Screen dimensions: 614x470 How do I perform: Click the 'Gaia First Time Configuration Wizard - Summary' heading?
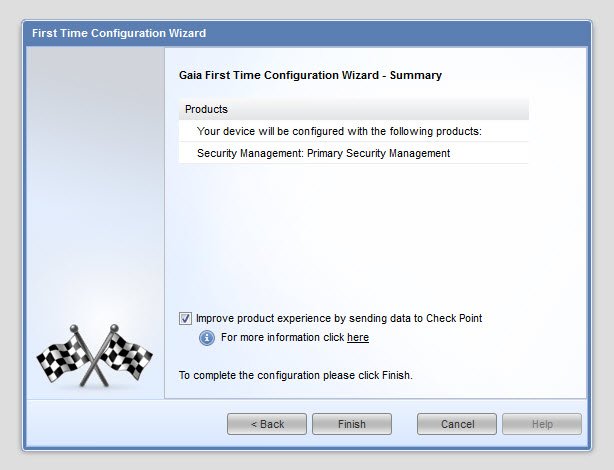pos(310,75)
